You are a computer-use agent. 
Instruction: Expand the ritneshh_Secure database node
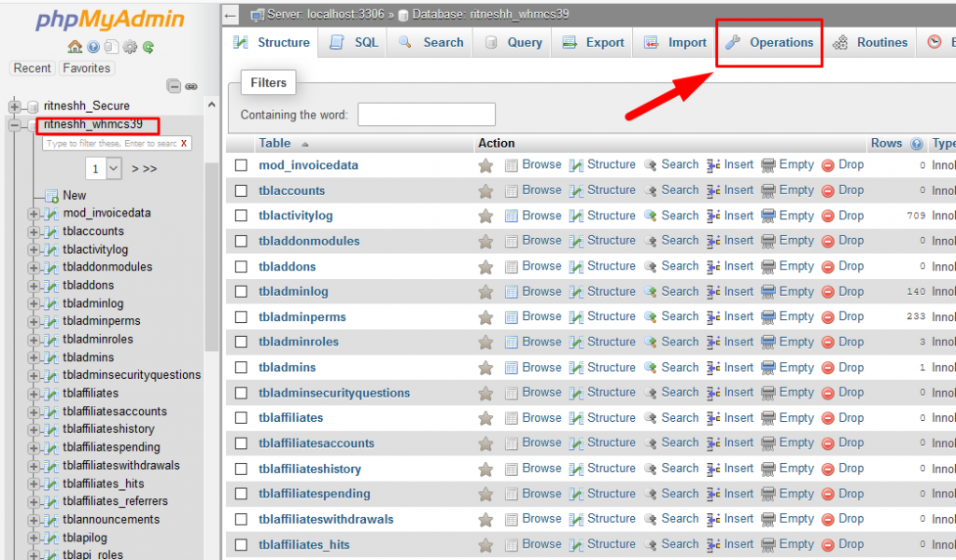point(14,106)
